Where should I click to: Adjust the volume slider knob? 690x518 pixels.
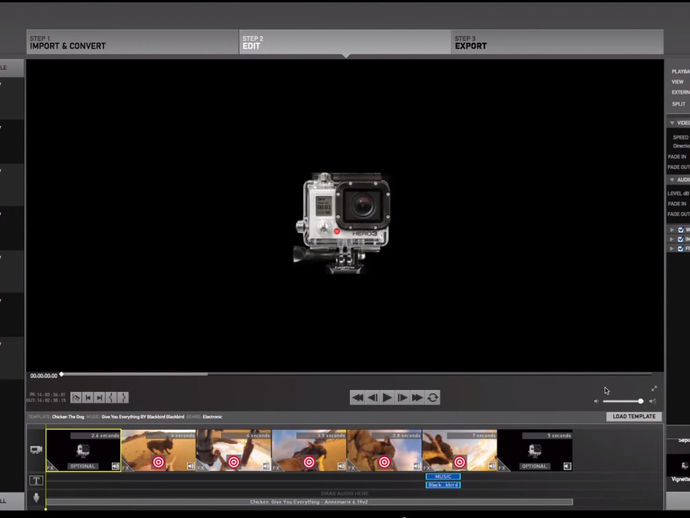point(641,401)
